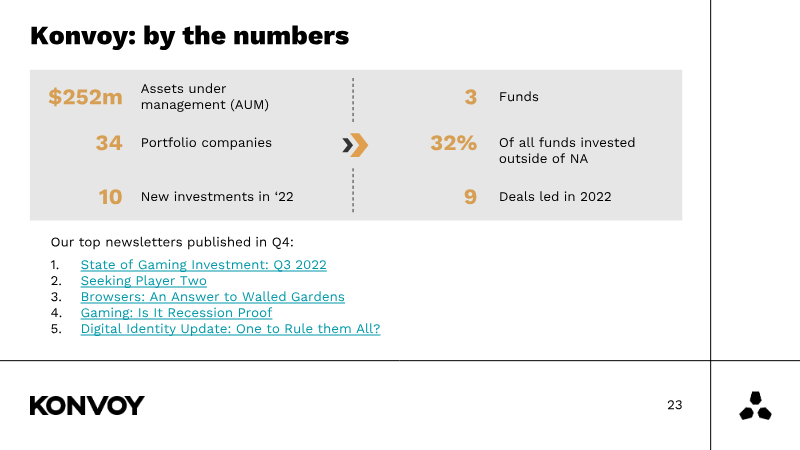Click the 9 deals led number
Screen dimensions: 800x450
click(x=470, y=197)
